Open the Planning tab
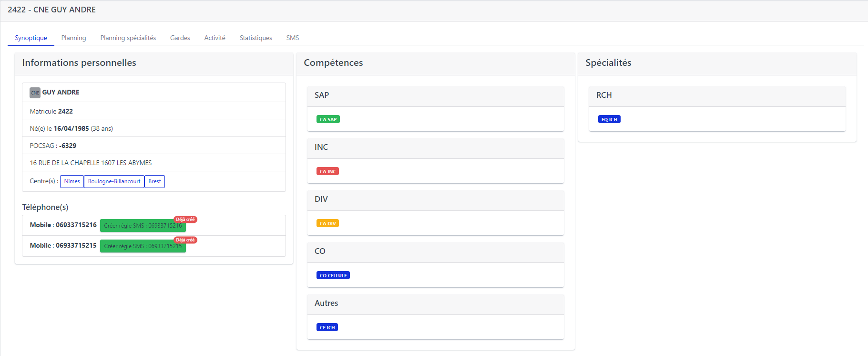Viewport: 868px width, 356px height. (73, 38)
